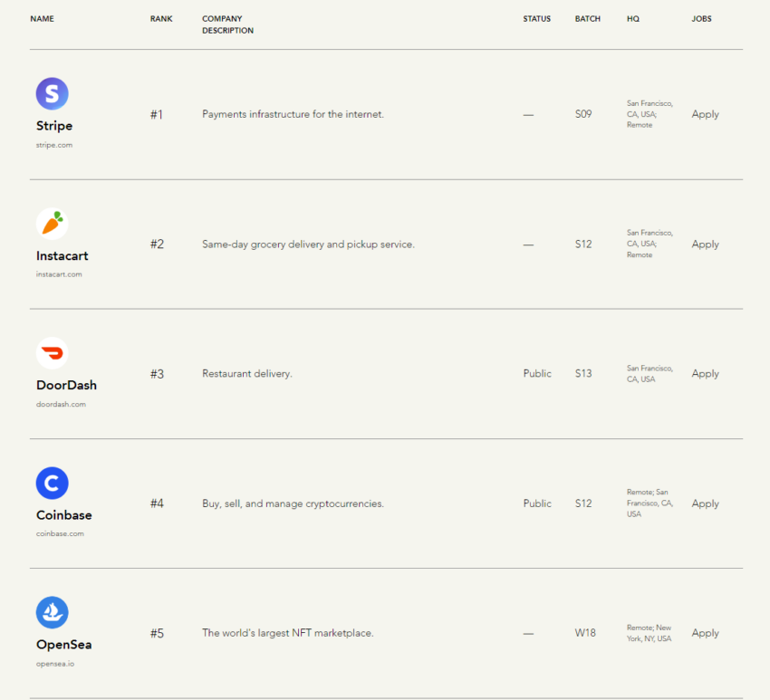This screenshot has height=700, width=770.
Task: Apply for jobs at DoorDash
Action: click(x=705, y=374)
